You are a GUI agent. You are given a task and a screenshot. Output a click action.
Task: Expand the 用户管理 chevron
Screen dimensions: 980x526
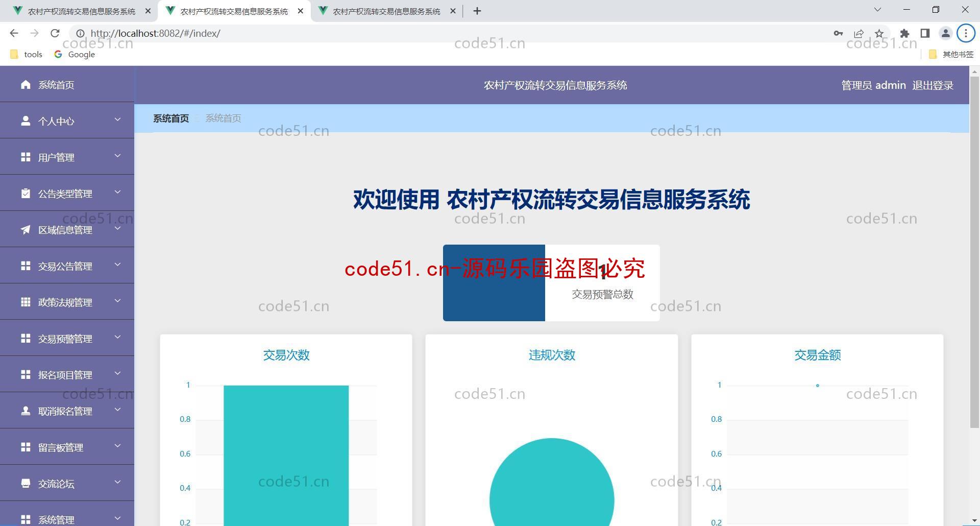(117, 156)
